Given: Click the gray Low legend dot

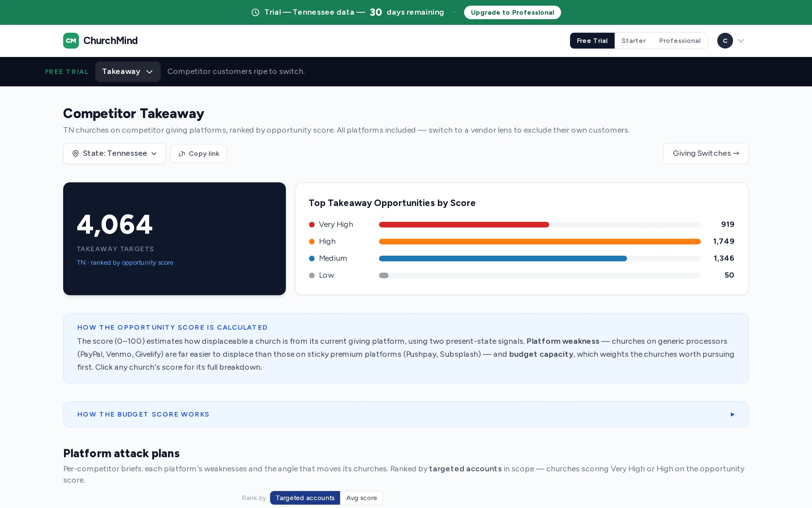Looking at the screenshot, I should 312,275.
